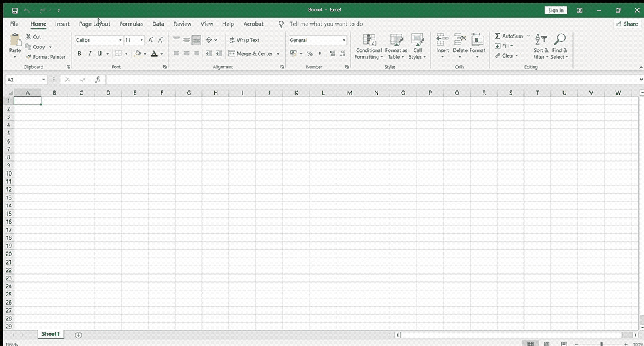Click the Cut scissors icon
This screenshot has height=346, width=644.
pos(29,37)
